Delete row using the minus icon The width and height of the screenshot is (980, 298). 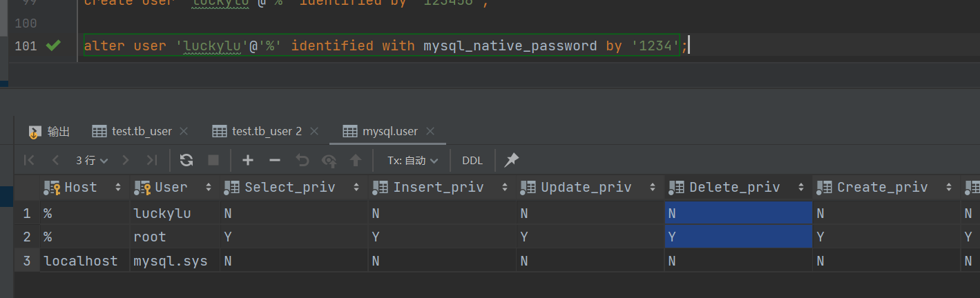275,160
